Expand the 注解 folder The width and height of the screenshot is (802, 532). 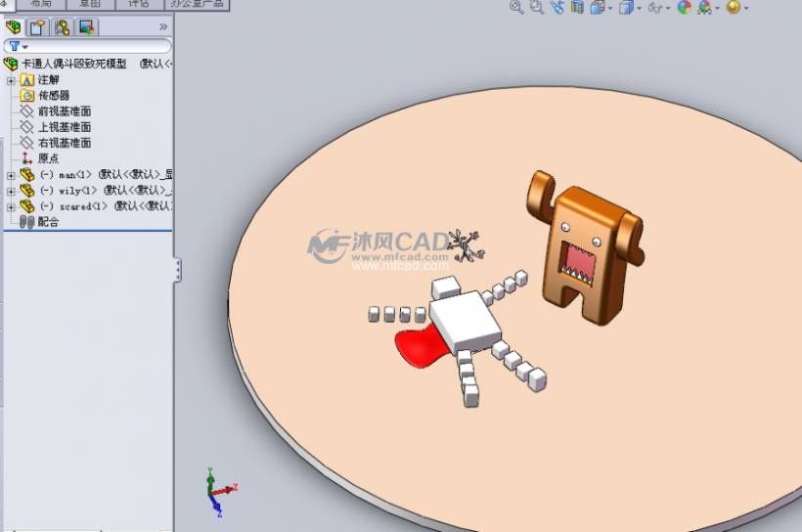pyautogui.click(x=11, y=80)
